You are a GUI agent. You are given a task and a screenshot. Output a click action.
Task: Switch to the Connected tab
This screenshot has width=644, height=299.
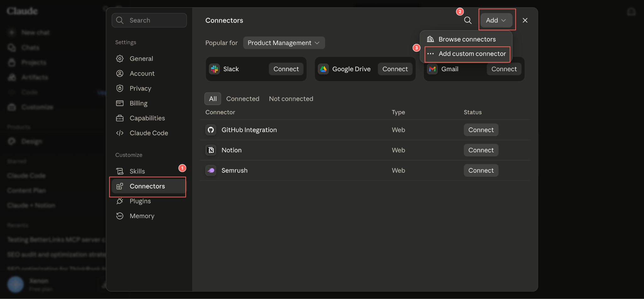pyautogui.click(x=243, y=99)
